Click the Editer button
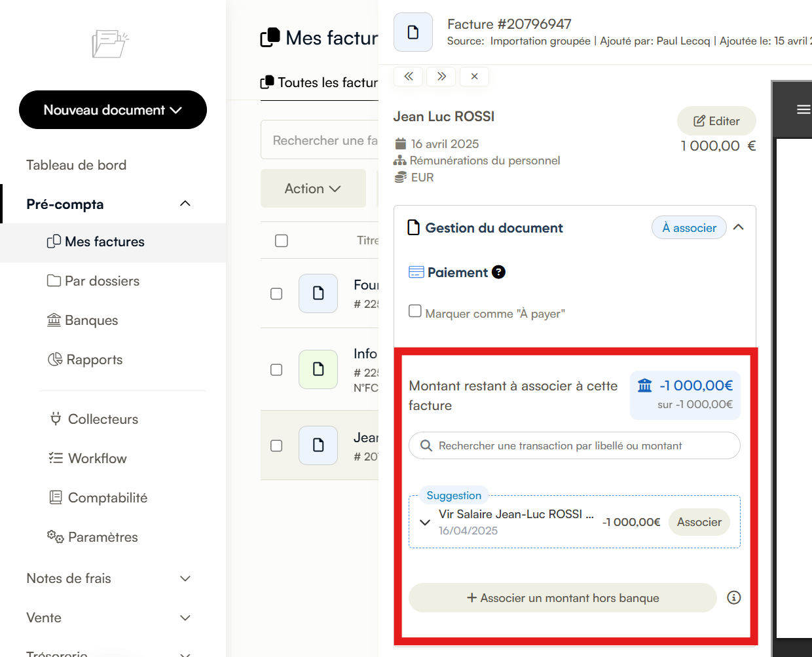This screenshot has height=657, width=812. 716,121
